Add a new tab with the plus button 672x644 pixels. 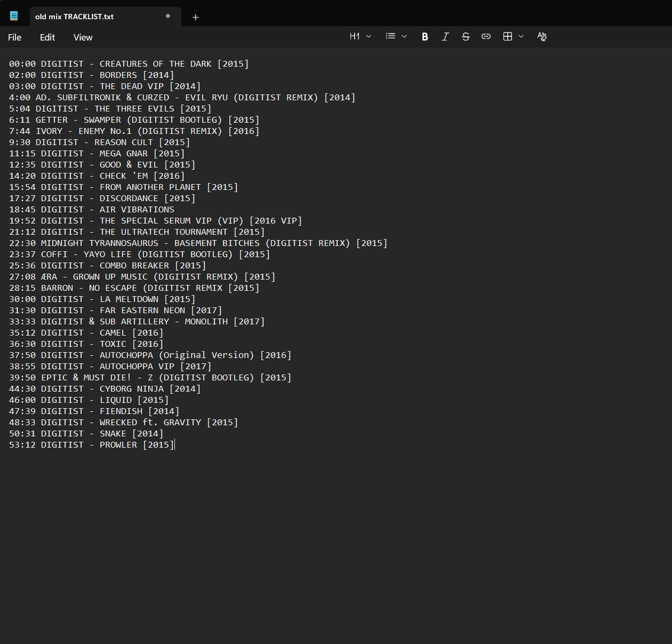click(195, 17)
